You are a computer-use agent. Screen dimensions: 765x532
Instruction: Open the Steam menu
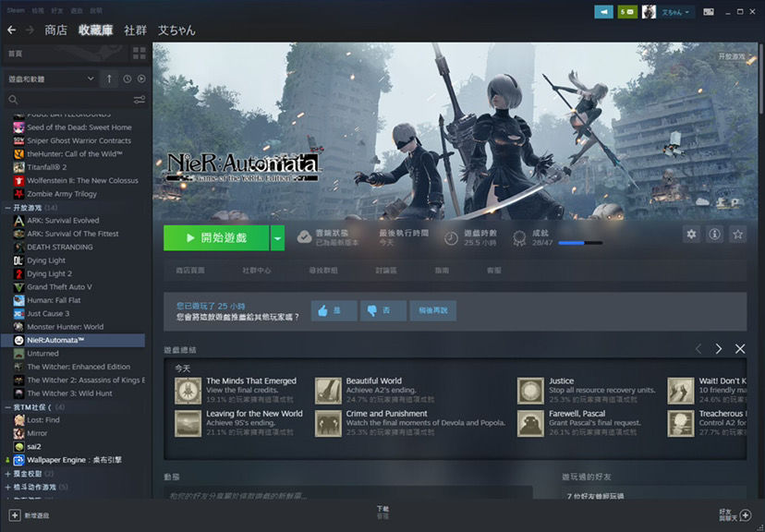(x=16, y=10)
